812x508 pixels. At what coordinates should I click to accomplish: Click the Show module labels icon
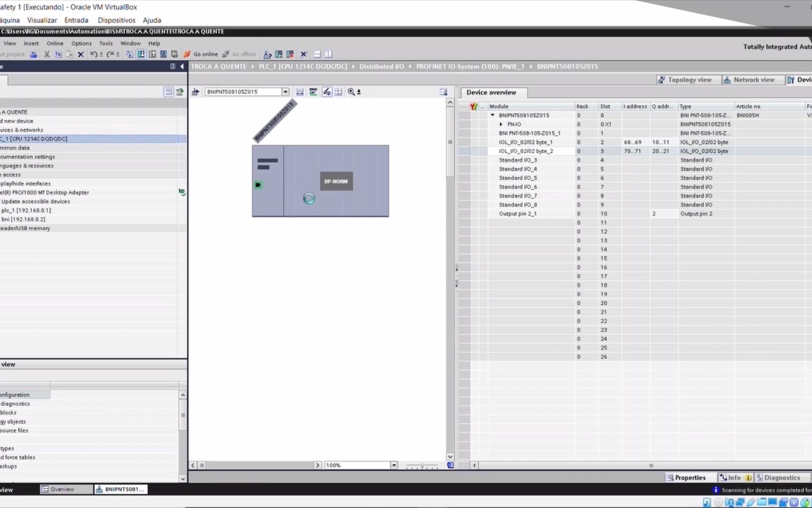(x=313, y=92)
